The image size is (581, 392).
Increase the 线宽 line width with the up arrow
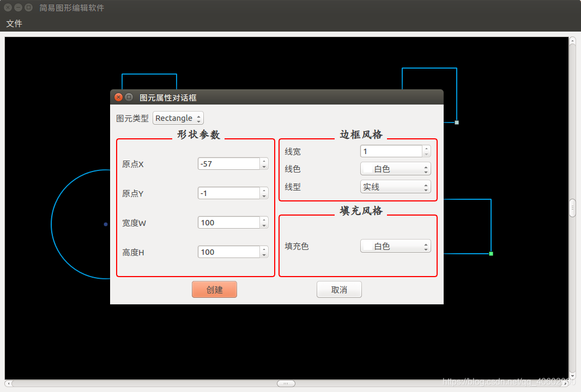pyautogui.click(x=426, y=148)
